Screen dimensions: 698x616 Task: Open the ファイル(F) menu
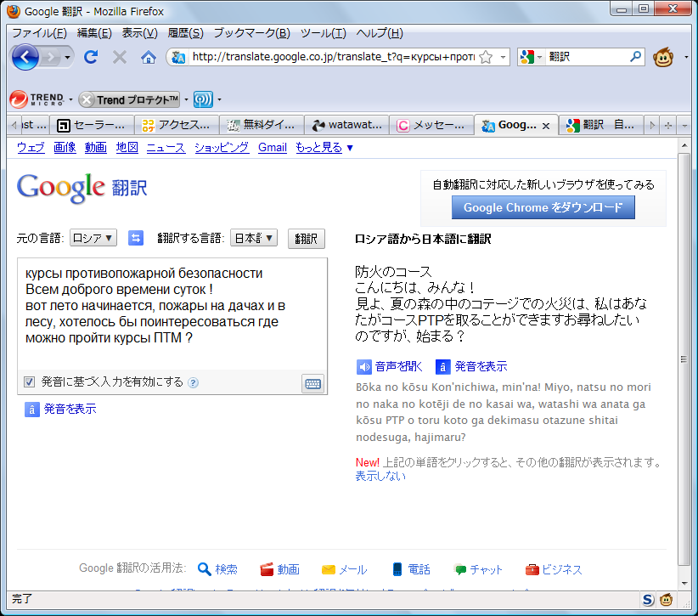(40, 33)
